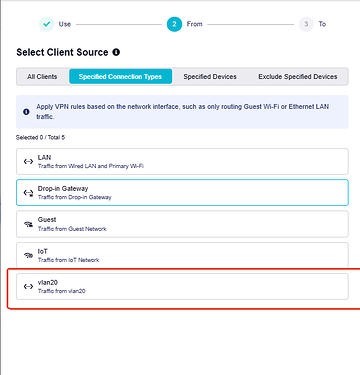Click the completed Use step checkmark
This screenshot has width=360, height=375.
point(47,24)
